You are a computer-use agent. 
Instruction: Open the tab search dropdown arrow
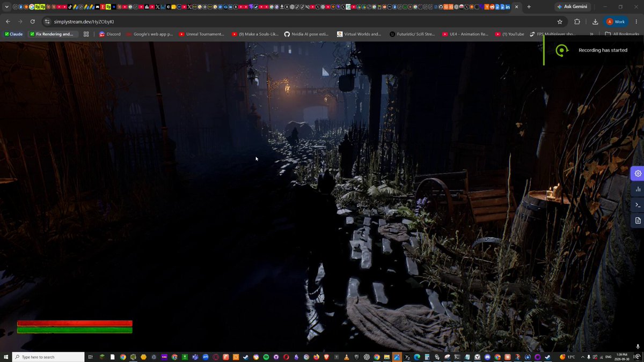coord(6,6)
